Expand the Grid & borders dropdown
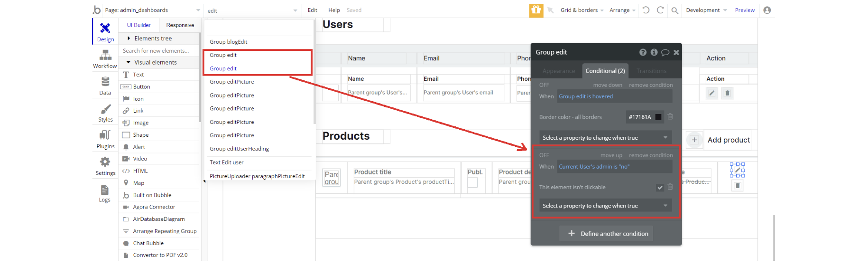This screenshot has height=267, width=868. coord(582,10)
